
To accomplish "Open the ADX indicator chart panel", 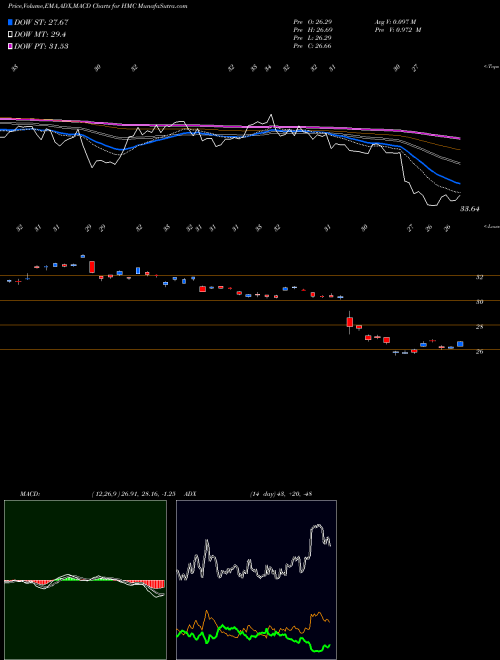I will coord(256,580).
